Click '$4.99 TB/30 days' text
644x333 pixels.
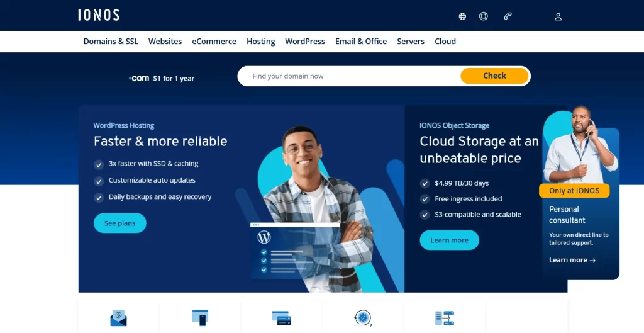(x=462, y=183)
